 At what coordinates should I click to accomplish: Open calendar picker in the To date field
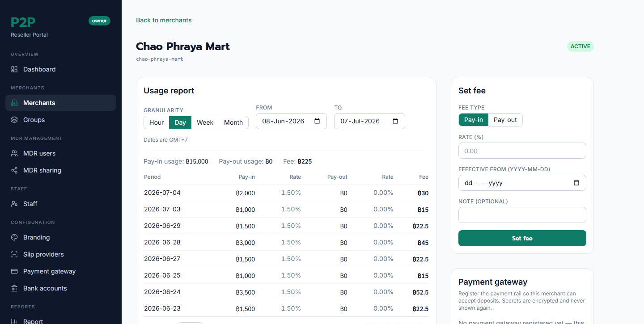coord(395,121)
